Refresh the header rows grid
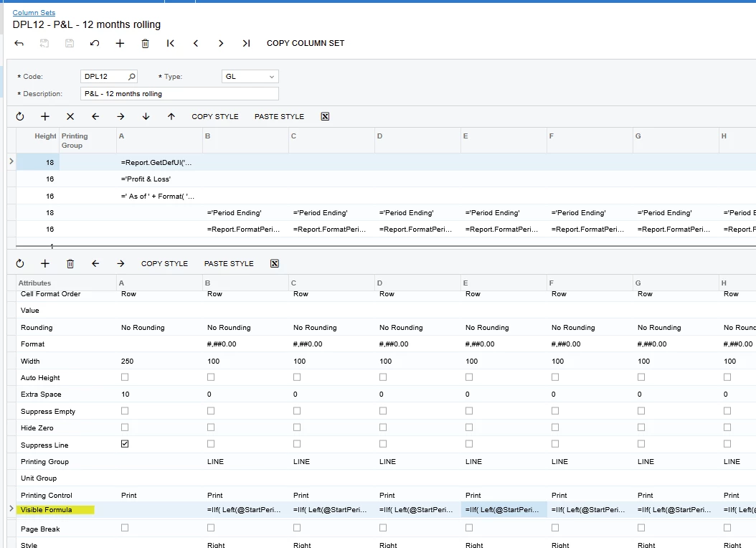 pyautogui.click(x=20, y=117)
